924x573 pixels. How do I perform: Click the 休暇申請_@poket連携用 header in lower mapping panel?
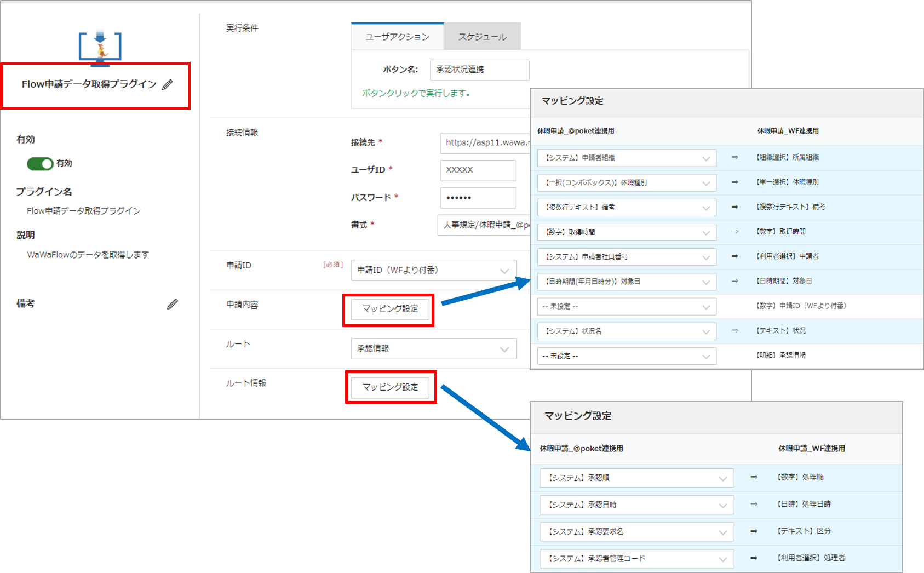click(x=581, y=448)
